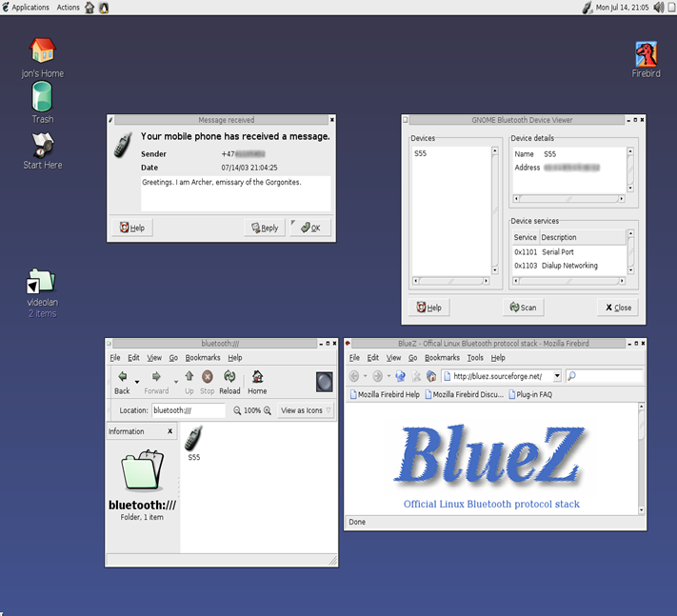
Task: Select the Dialup Networking service row
Action: point(568,266)
